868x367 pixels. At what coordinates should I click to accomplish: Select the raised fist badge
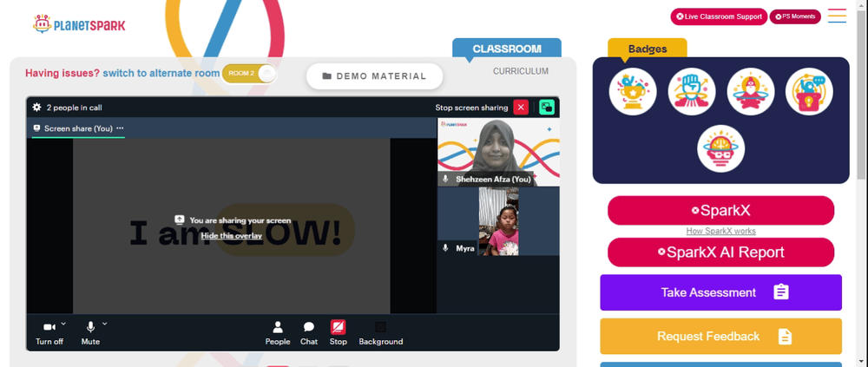[x=692, y=92]
